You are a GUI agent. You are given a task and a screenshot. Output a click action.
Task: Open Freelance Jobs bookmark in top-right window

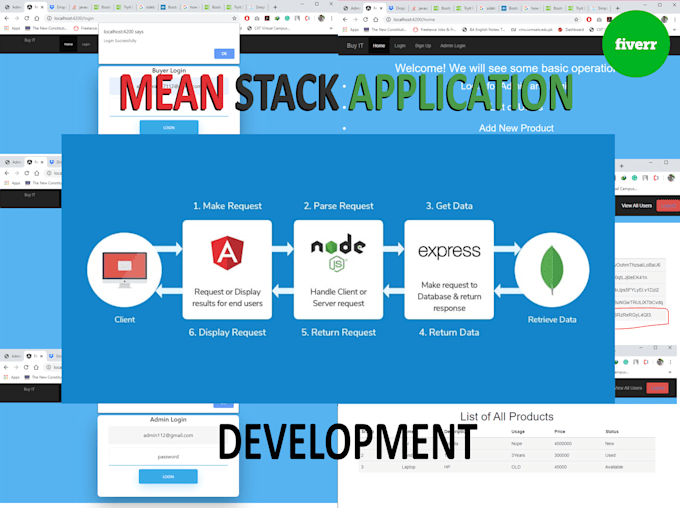click(x=434, y=29)
